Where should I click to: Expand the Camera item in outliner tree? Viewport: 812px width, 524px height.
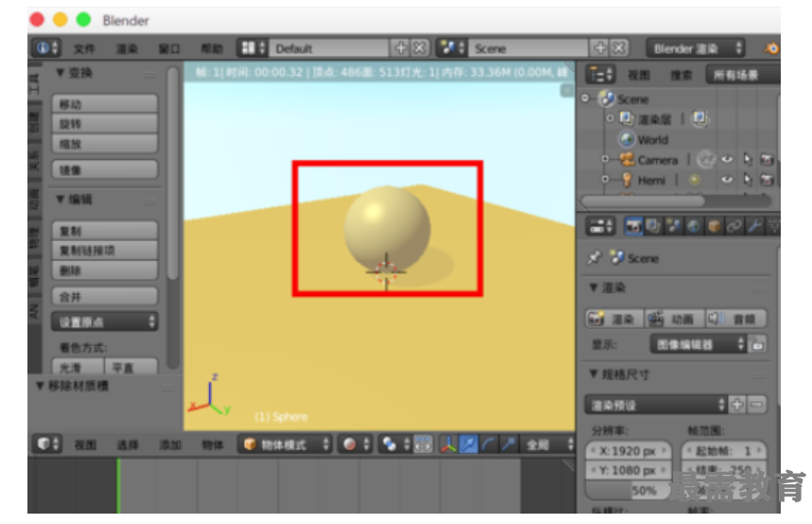click(605, 160)
